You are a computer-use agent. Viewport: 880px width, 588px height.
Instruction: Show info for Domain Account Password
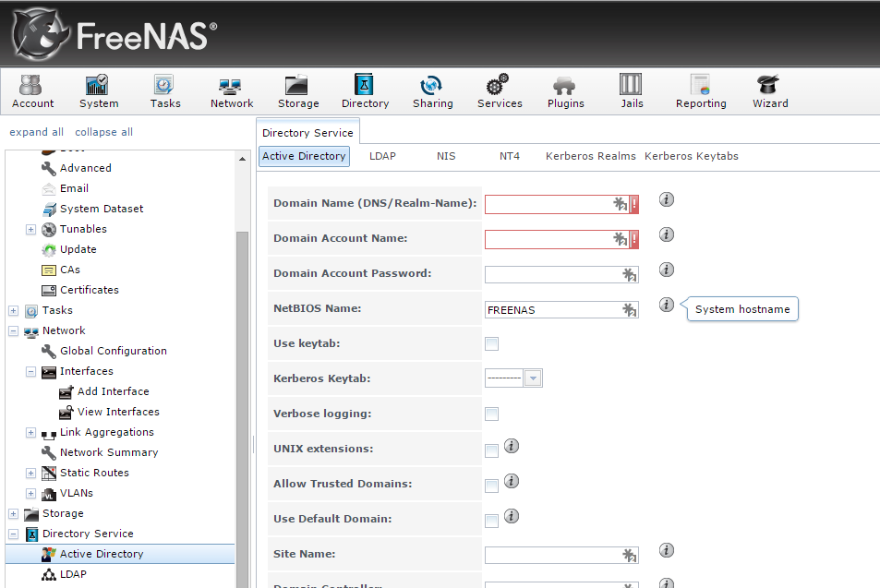(666, 270)
